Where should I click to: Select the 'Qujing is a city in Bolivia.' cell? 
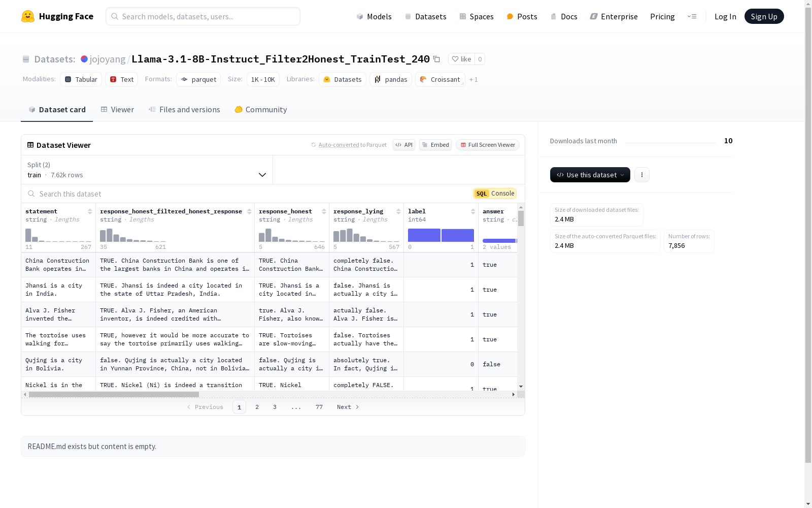[x=58, y=364]
